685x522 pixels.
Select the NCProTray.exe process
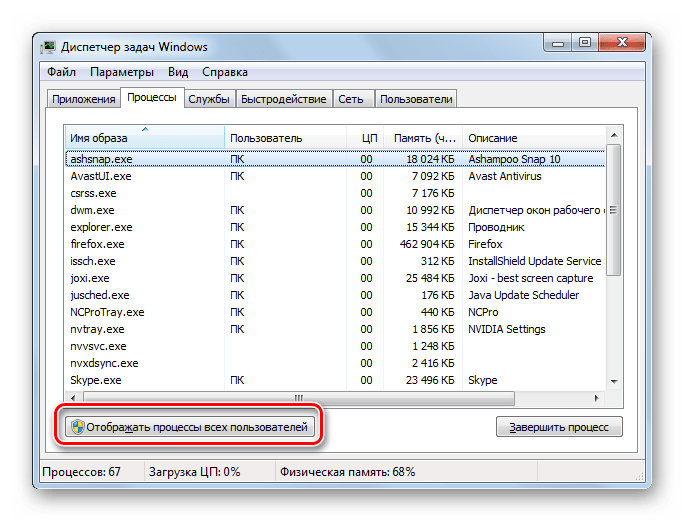[335, 312]
